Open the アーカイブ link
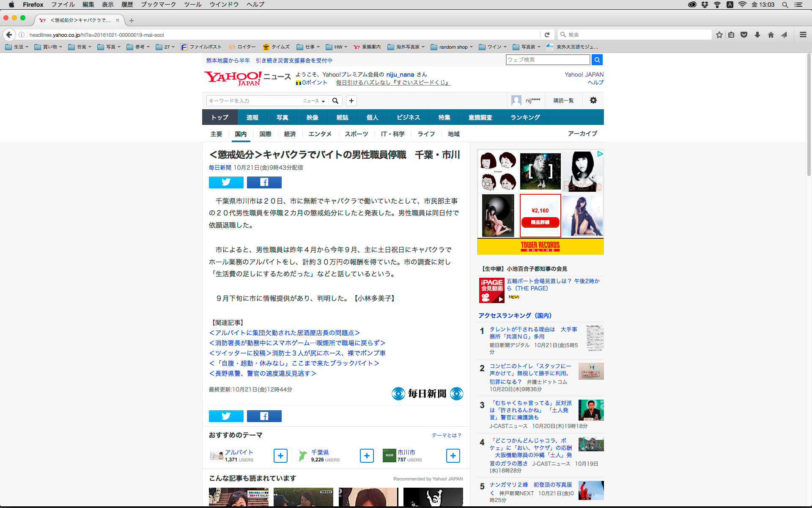This screenshot has width=812, height=508. point(582,133)
